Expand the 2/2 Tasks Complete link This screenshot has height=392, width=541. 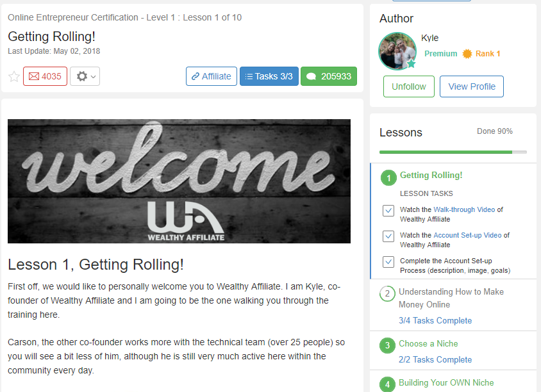[x=435, y=359]
